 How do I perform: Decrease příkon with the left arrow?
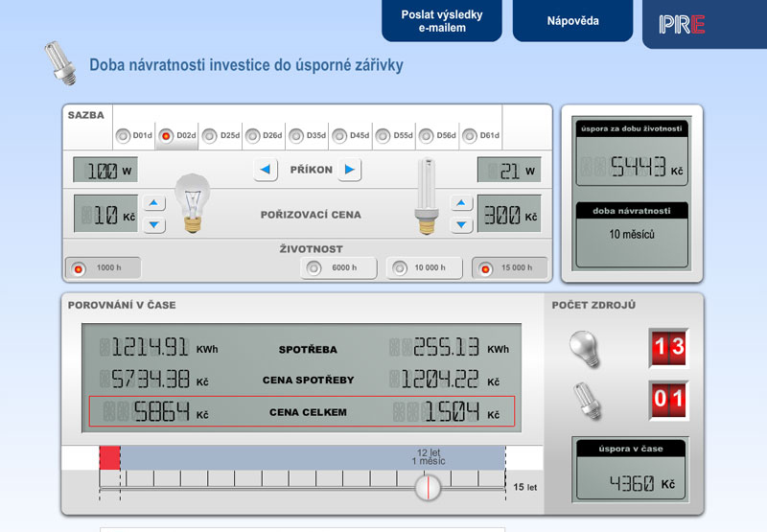266,170
